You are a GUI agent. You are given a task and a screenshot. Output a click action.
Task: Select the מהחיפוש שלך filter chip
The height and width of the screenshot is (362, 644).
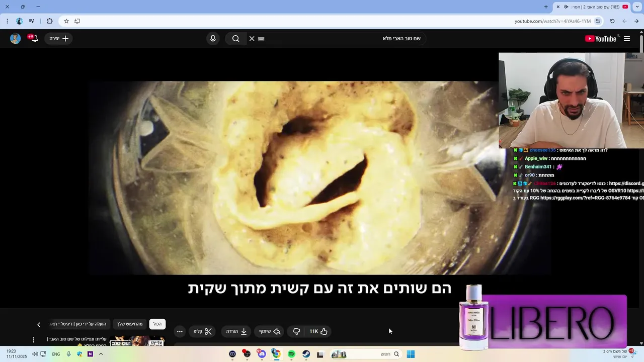[x=130, y=324]
